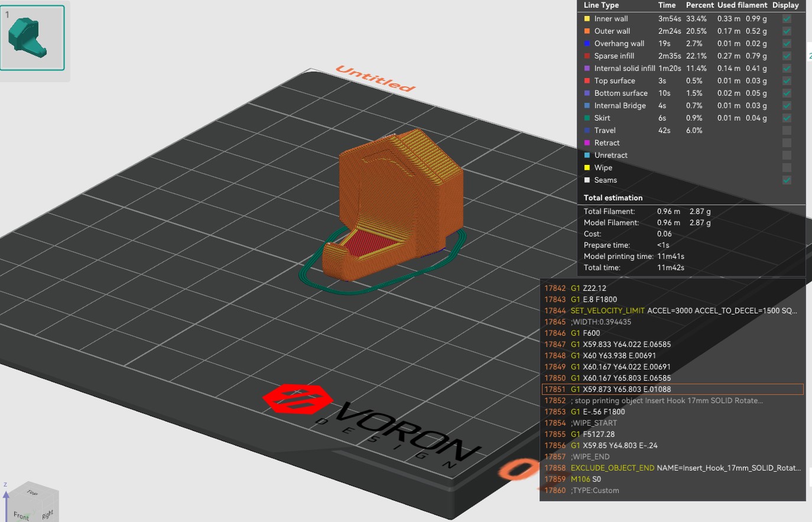Image resolution: width=812 pixels, height=522 pixels.
Task: Select G-code line 17851
Action: pos(673,389)
